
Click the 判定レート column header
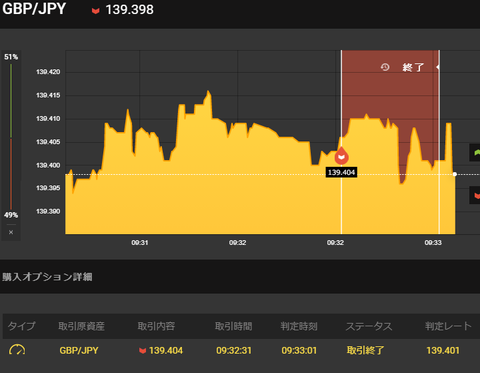coord(448,326)
